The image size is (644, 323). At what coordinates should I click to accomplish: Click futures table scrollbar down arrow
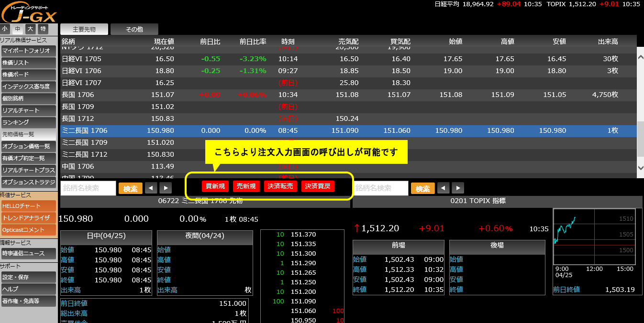[641, 167]
